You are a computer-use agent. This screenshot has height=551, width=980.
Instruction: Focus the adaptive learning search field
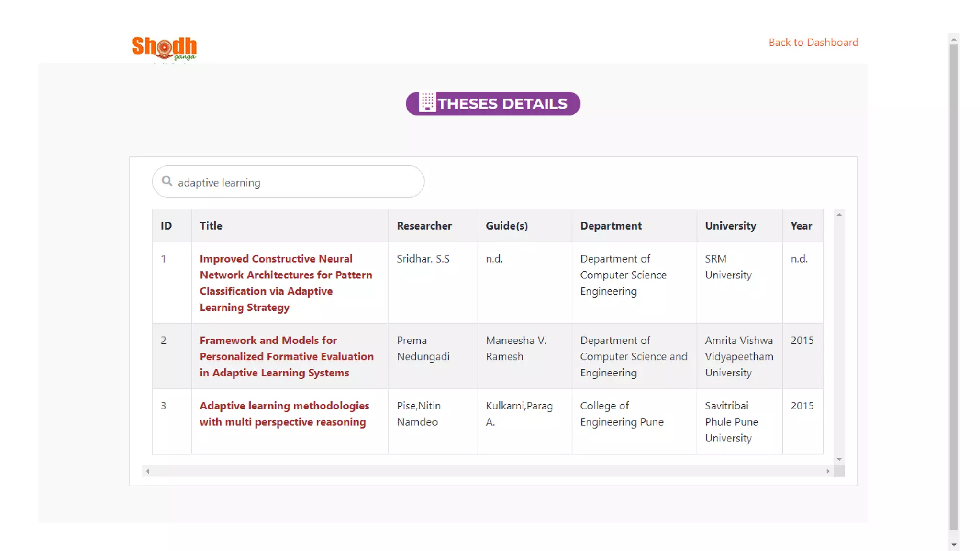pos(297,182)
